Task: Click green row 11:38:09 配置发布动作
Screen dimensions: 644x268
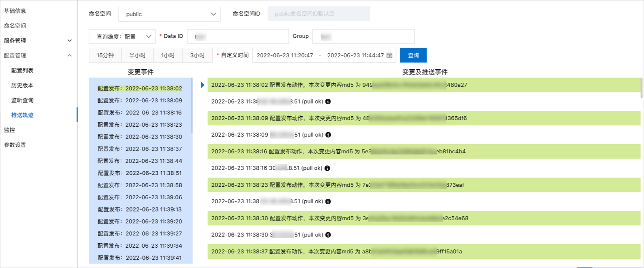Action: click(424, 118)
